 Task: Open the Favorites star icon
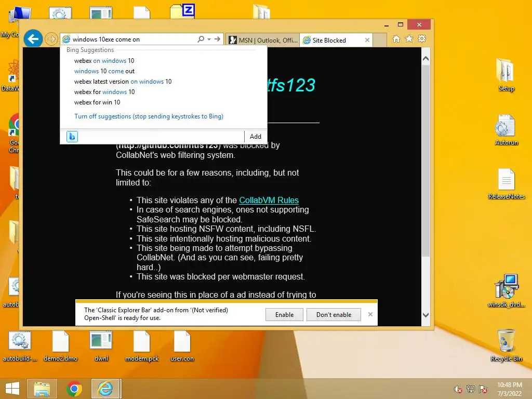409,38
